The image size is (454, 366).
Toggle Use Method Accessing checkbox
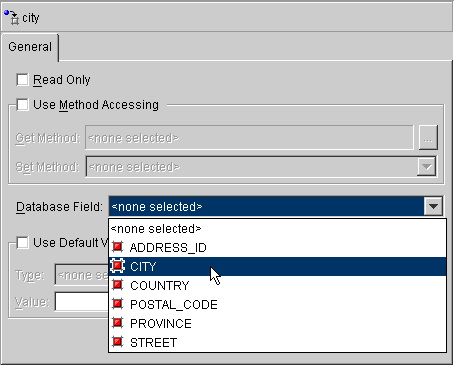pyautogui.click(x=22, y=105)
